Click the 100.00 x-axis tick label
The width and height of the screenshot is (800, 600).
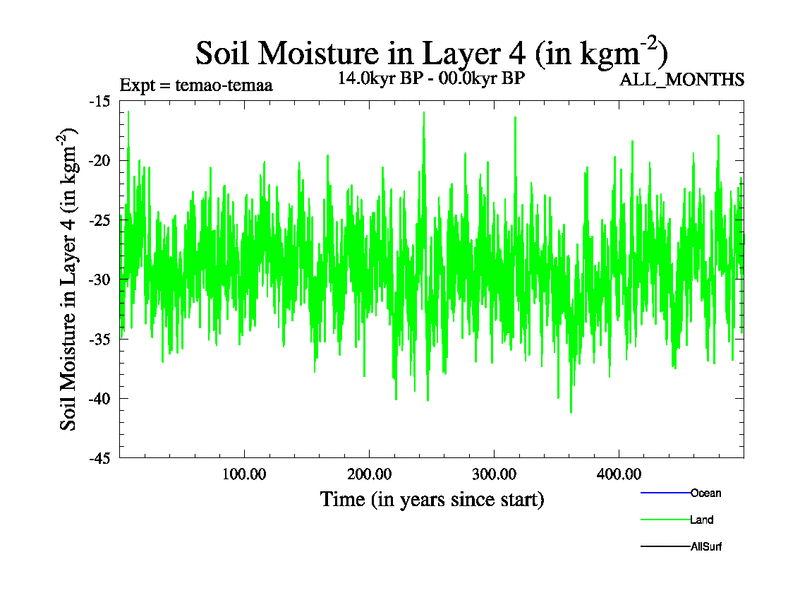(x=244, y=474)
